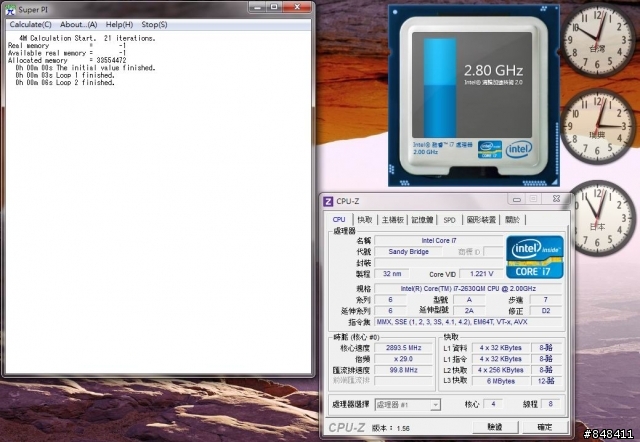Image resolution: width=640 pixels, height=442 pixels.
Task: Click the Sandy Bridge code name value
Action: [x=409, y=251]
